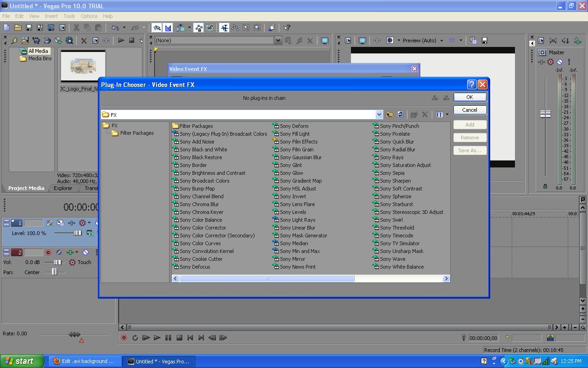
Task: Open the transition (None) dropdown
Action: [x=277, y=40]
